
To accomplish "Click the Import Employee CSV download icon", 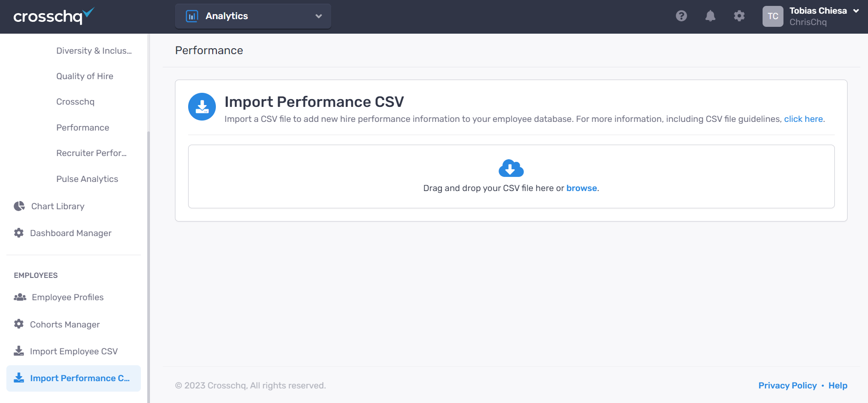I will point(19,351).
